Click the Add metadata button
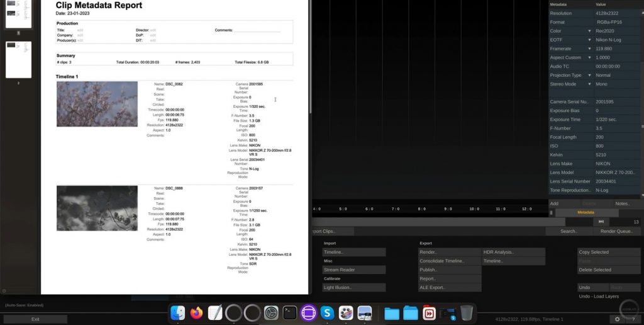This screenshot has width=644, height=325. 564,203
